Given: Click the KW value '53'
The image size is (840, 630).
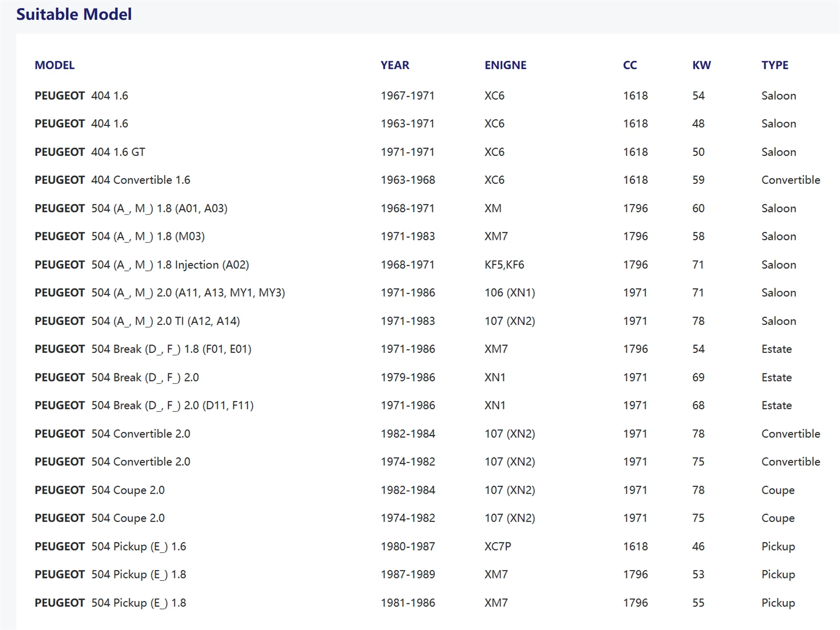Looking at the screenshot, I should point(698,574).
